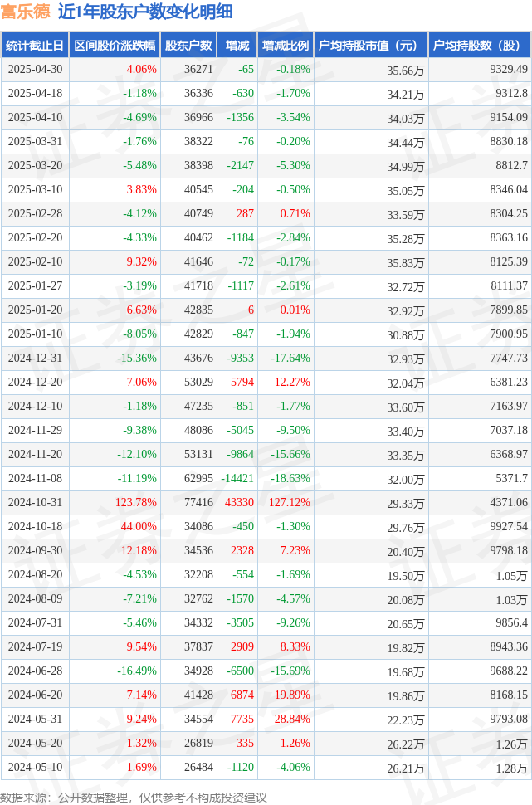This screenshot has height=805, width=532.
Task: Click the 9329.49 average shares cell
Action: pos(509,70)
